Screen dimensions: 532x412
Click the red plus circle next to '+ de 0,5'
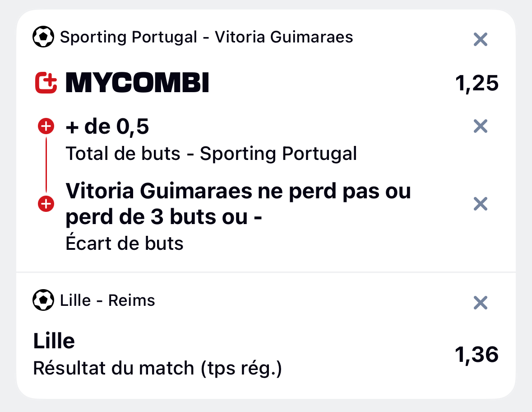(x=46, y=126)
